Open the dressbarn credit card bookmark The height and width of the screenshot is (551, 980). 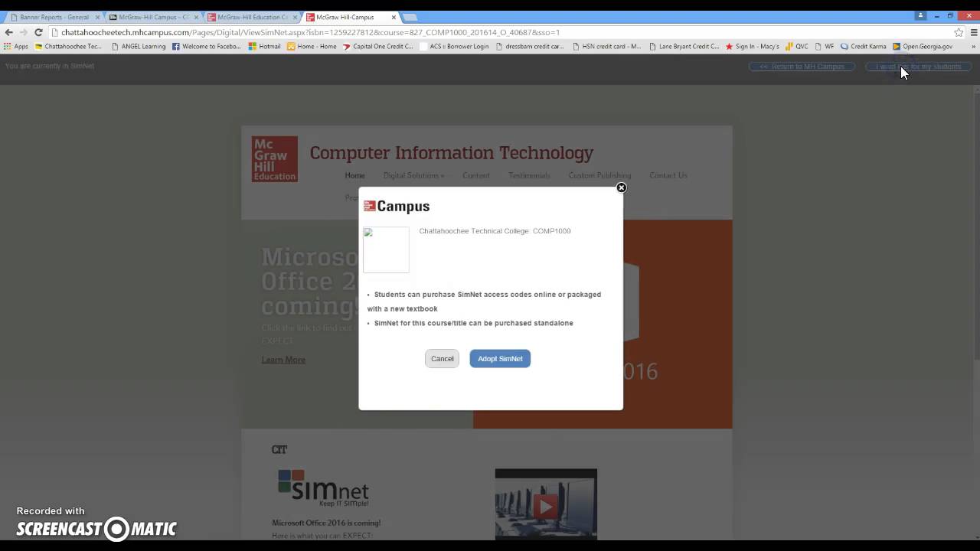(529, 46)
